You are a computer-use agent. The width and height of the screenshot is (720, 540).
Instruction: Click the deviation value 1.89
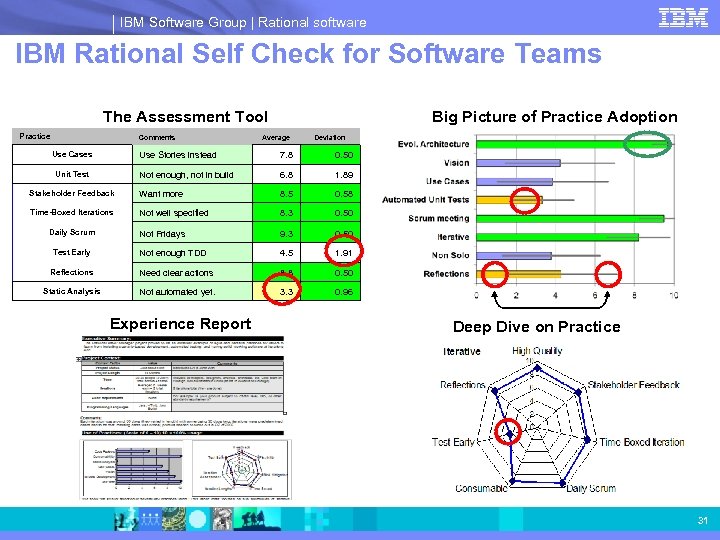click(344, 175)
